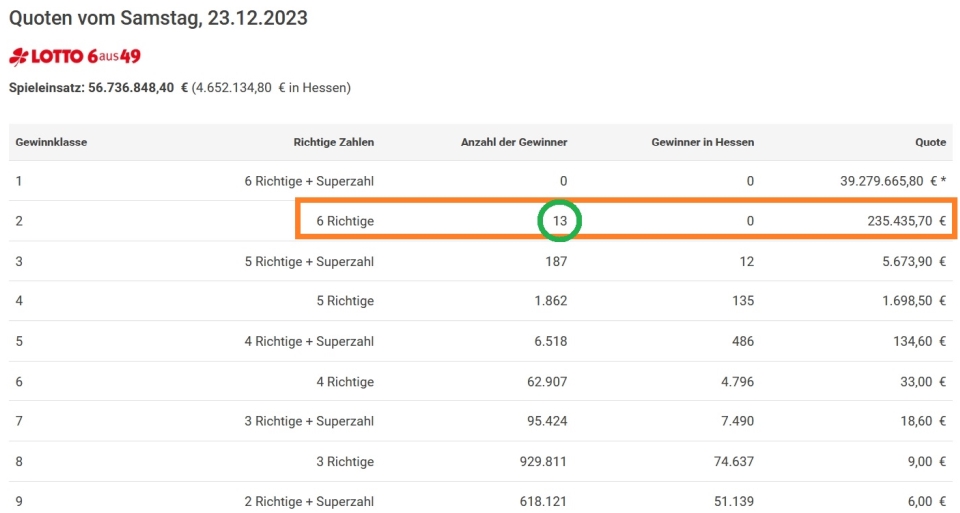The height and width of the screenshot is (513, 960).
Task: Click the 3 Richtige + Superzahl row
Action: tap(481, 421)
